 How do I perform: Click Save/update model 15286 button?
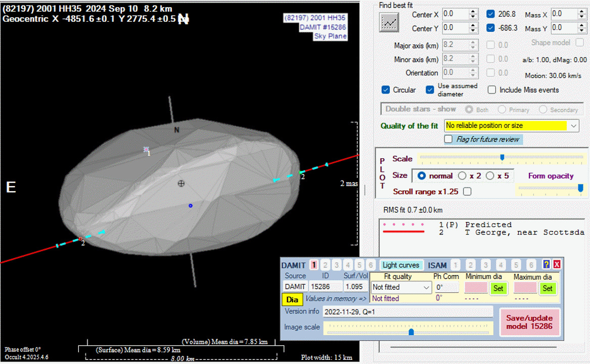[x=529, y=323]
